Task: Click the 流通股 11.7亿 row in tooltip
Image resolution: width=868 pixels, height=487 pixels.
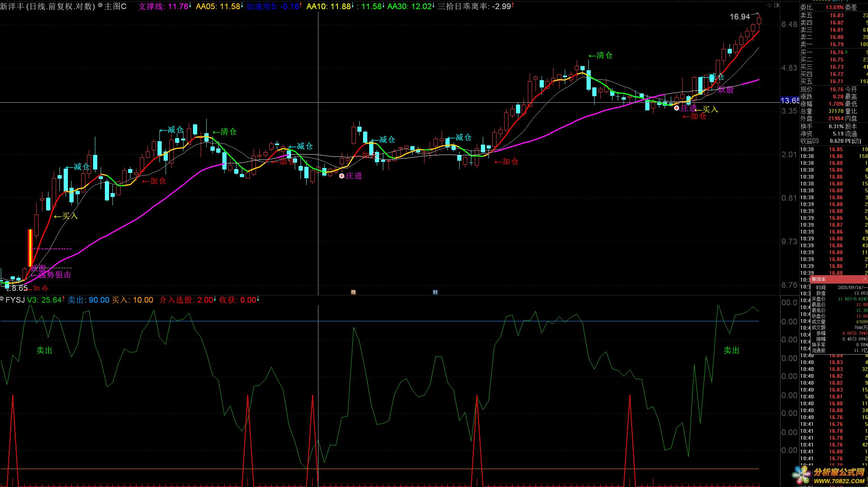Action: pyautogui.click(x=839, y=350)
